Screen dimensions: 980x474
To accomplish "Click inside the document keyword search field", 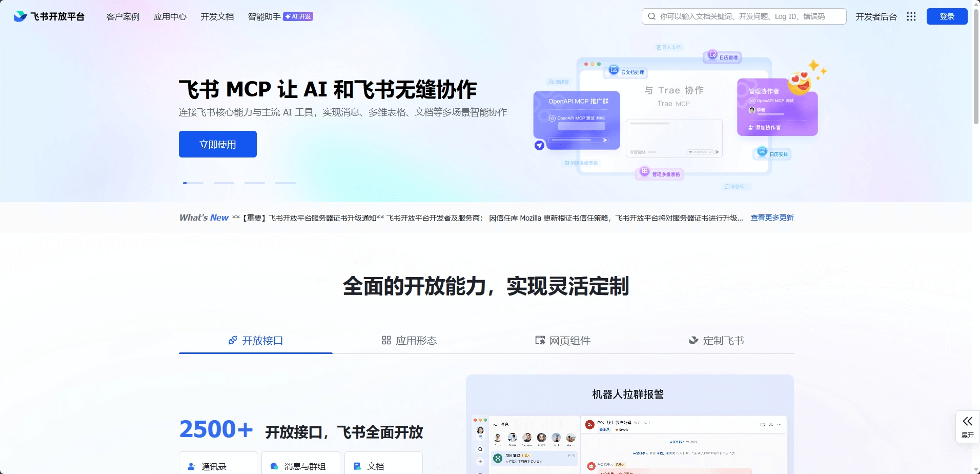I will 743,16.
